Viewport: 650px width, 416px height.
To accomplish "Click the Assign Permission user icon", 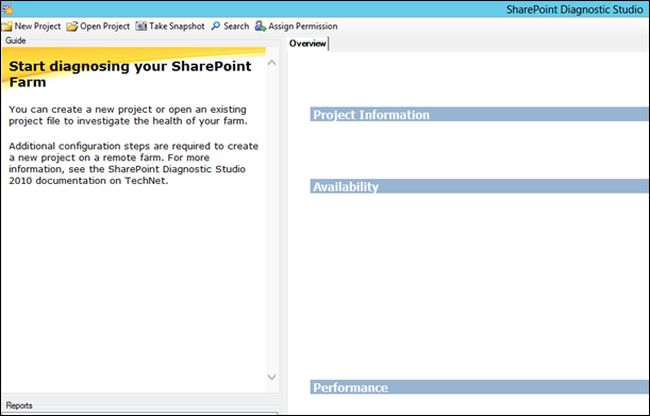I will (x=260, y=26).
